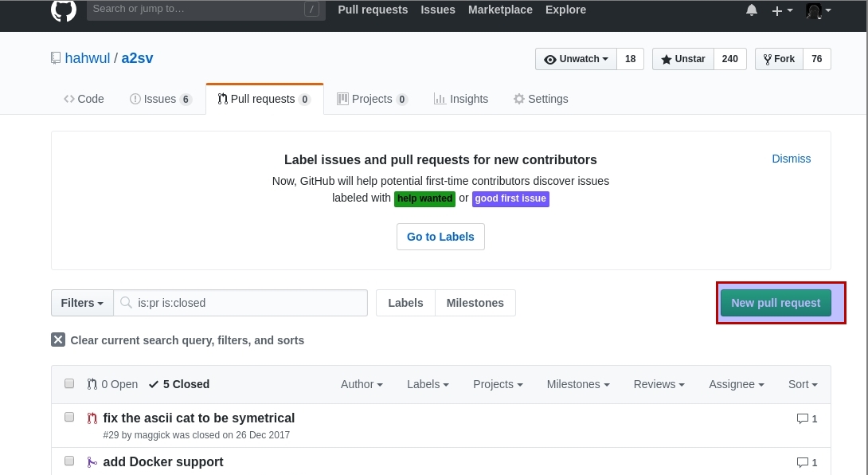Open the Insights tab
Viewport: 868px width, 475px height.
tap(461, 99)
